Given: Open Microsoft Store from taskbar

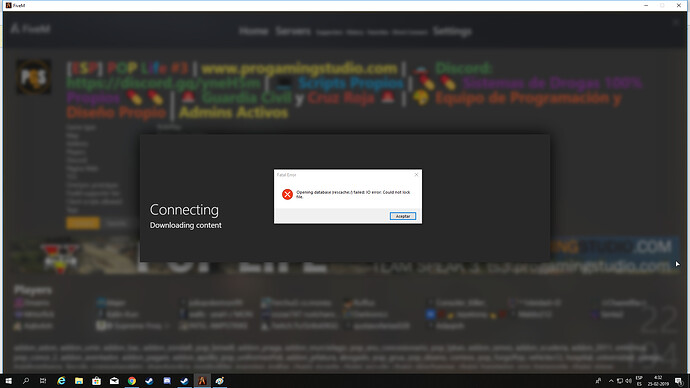Looking at the screenshot, I should 96,381.
